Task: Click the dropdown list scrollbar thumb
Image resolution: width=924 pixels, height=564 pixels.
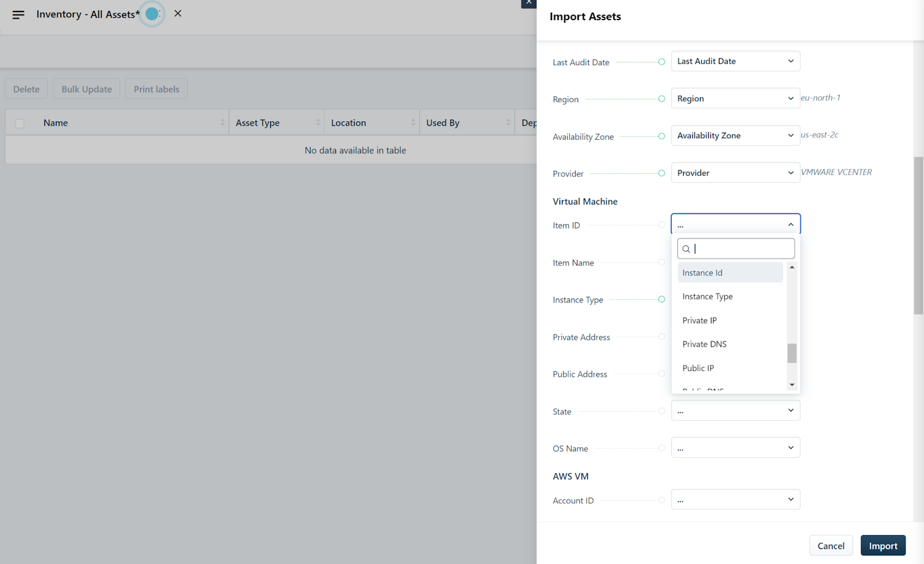Action: point(792,353)
